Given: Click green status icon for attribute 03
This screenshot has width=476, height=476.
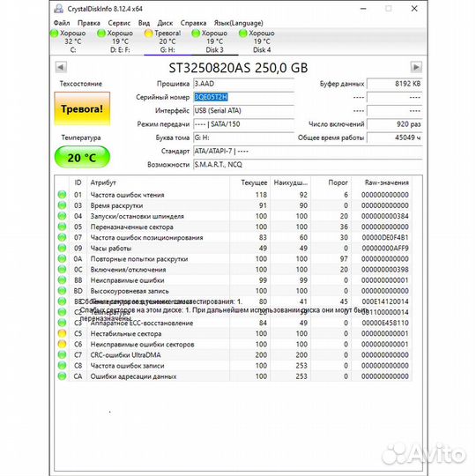Looking at the screenshot, I should tap(62, 205).
